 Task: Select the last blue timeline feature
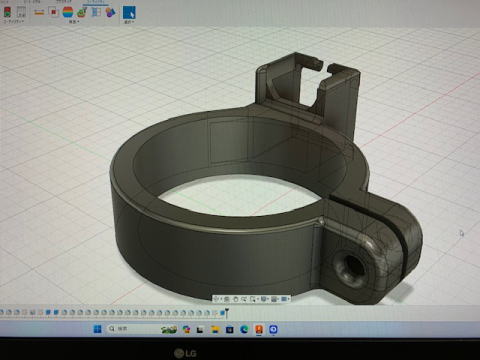[x=222, y=313]
